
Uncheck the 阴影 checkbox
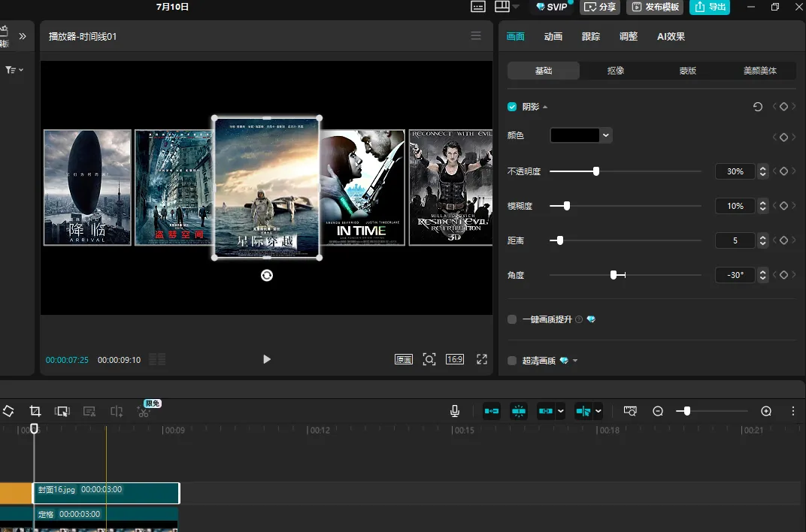point(512,107)
